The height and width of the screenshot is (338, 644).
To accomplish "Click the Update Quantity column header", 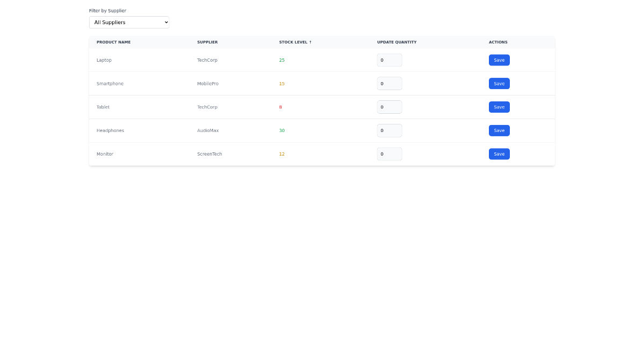I will point(397,42).
